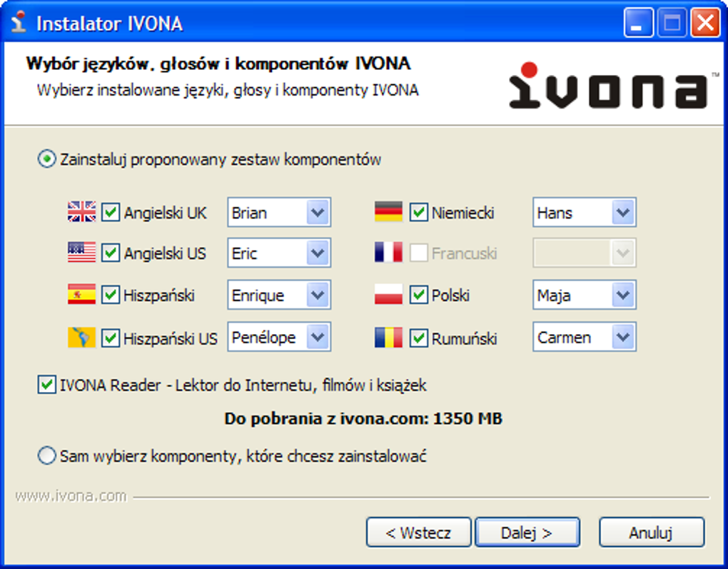Toggle the Polski language checkbox
728x569 pixels.
pos(418,295)
